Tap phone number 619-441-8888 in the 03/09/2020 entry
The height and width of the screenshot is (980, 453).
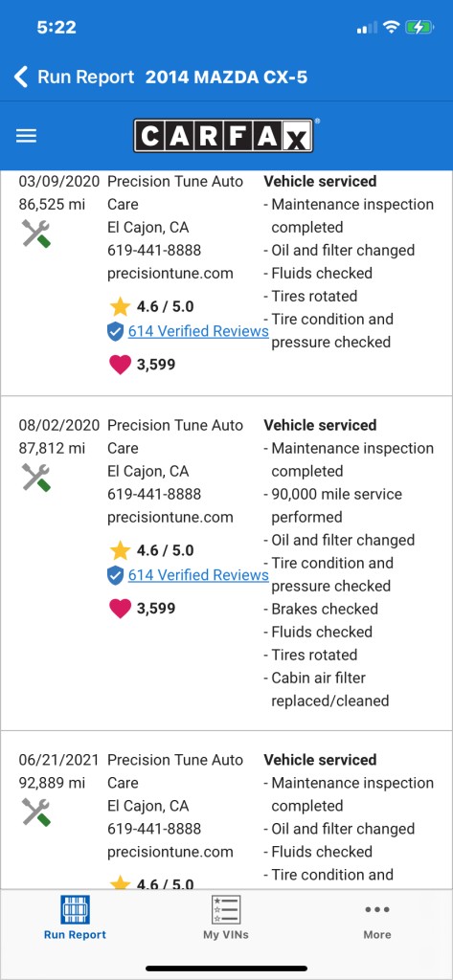tap(154, 250)
